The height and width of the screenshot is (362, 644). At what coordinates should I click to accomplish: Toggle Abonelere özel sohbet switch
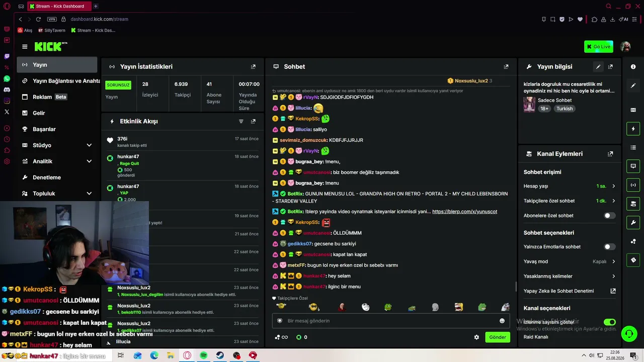point(609,216)
